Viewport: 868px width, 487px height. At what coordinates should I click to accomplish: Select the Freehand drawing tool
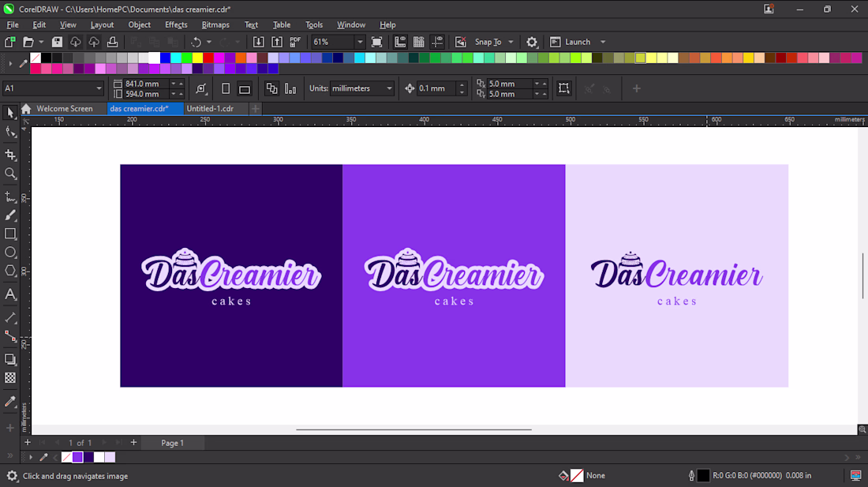coord(10,197)
